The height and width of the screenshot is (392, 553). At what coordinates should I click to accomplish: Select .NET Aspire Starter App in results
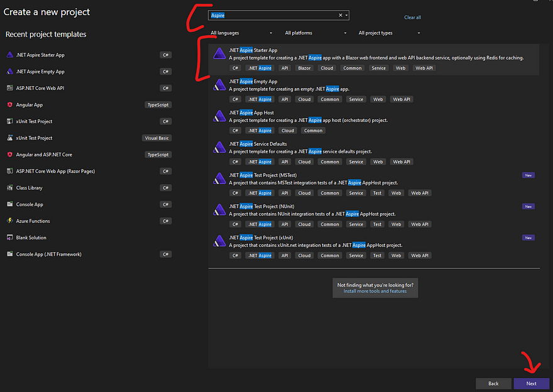tap(374, 59)
